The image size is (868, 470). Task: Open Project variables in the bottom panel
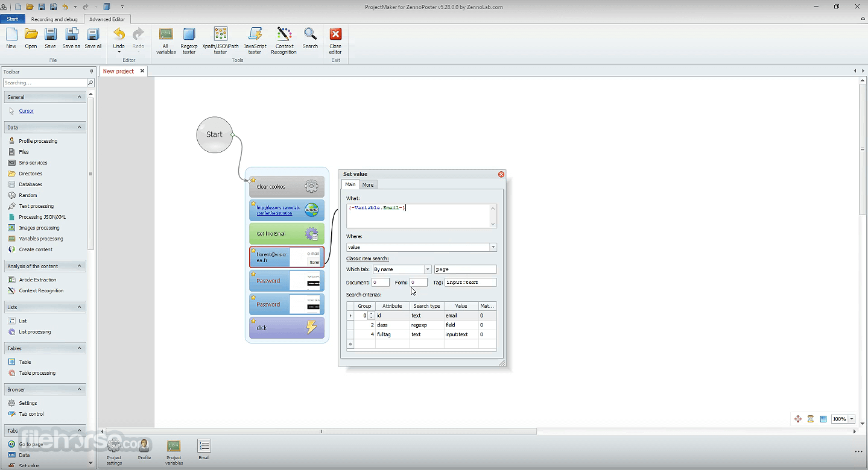coord(174,452)
